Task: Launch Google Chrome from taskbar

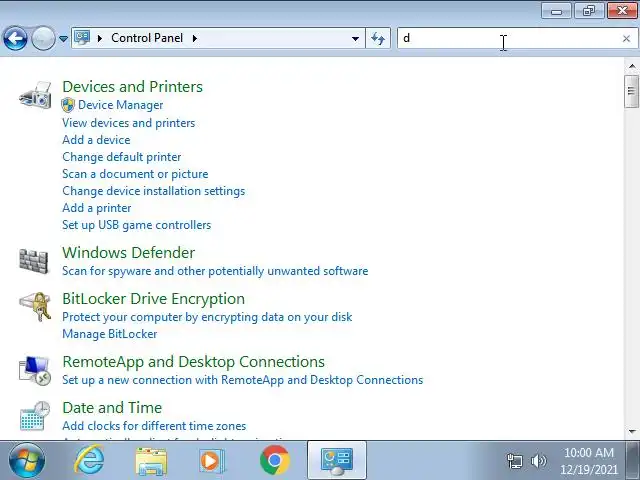Action: [275, 460]
